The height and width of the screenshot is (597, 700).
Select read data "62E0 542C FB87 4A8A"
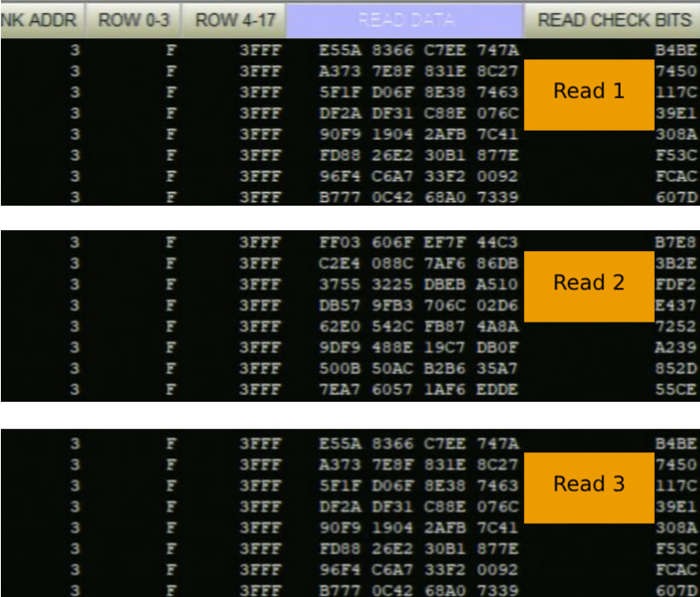(x=418, y=326)
